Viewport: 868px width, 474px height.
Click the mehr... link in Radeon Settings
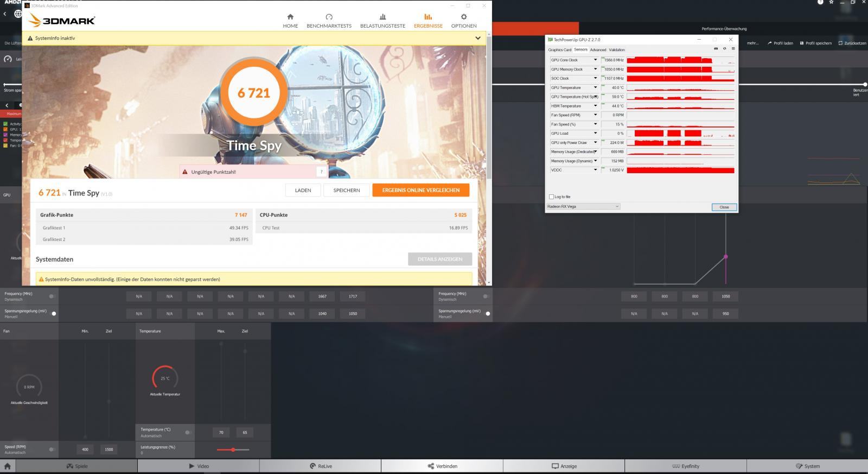(752, 43)
